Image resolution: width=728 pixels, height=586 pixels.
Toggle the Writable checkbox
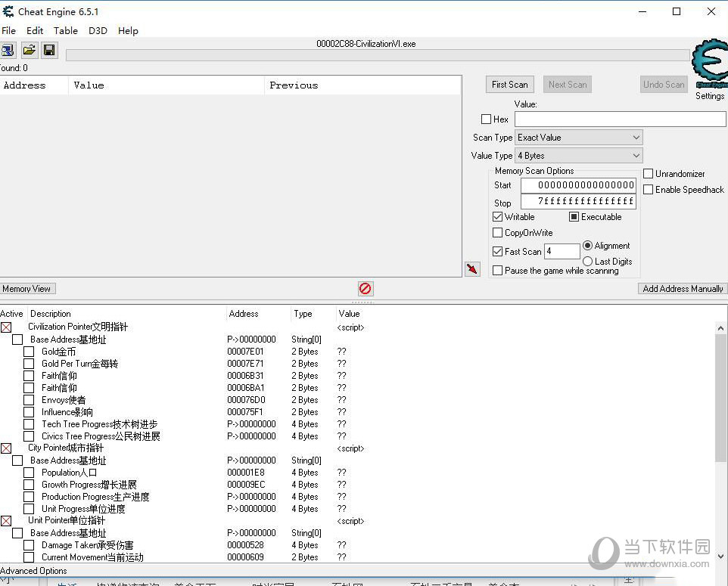coord(497,217)
